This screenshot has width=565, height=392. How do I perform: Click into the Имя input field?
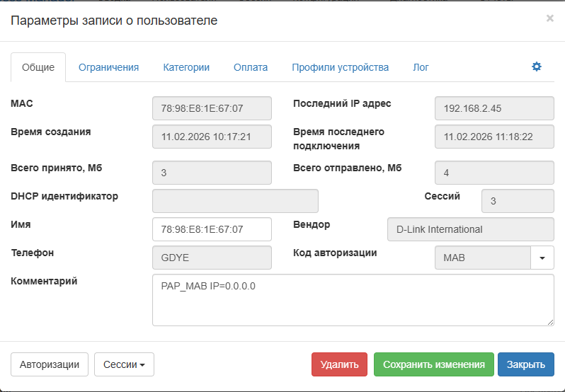pyautogui.click(x=212, y=229)
